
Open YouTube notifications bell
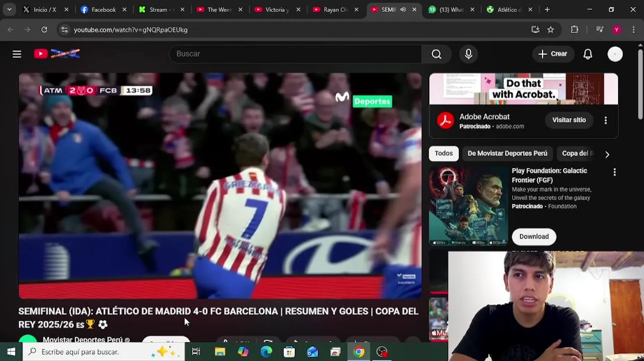(x=588, y=54)
